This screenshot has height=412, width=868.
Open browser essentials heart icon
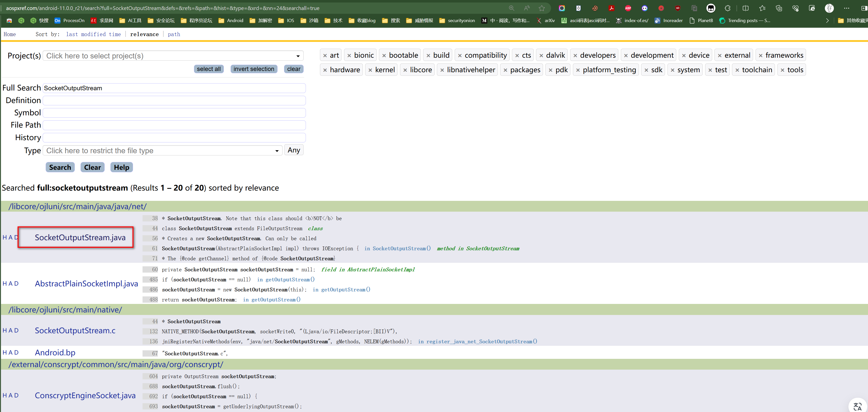(x=795, y=8)
